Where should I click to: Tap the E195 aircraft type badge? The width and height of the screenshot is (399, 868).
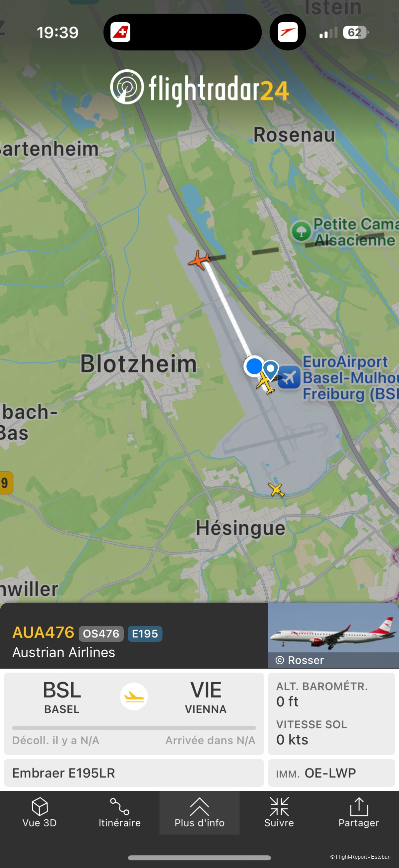pyautogui.click(x=145, y=634)
